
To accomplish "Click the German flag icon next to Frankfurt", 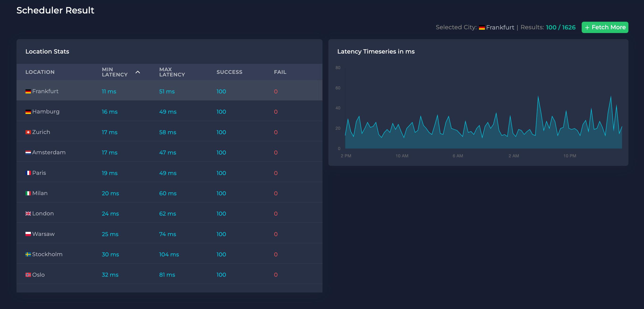I will [x=28, y=91].
